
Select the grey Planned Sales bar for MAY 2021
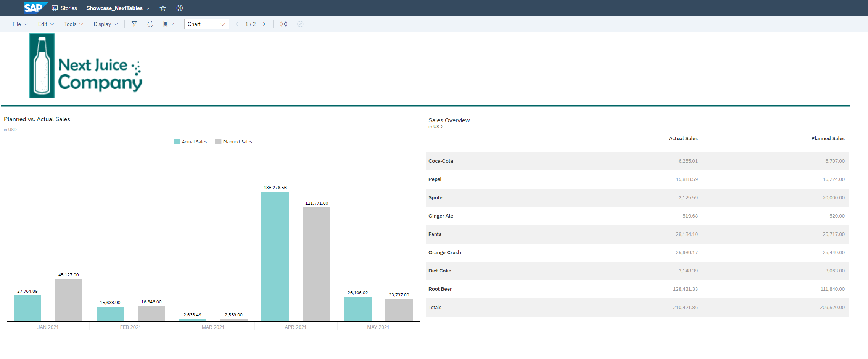pos(399,310)
